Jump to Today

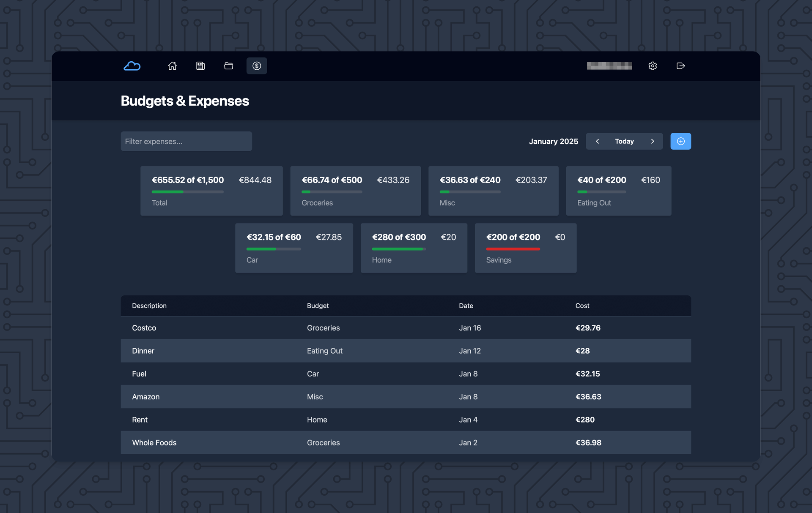coord(624,141)
